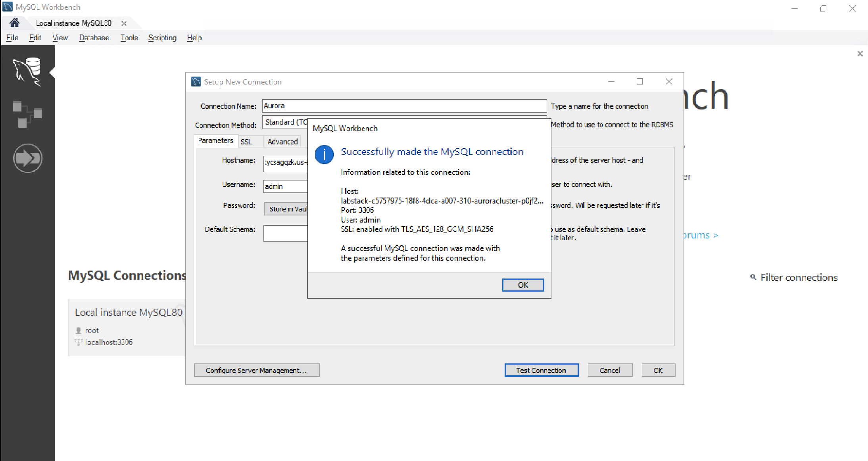Minimize the Setup New Connection dialog
This screenshot has height=461, width=868.
coord(611,82)
